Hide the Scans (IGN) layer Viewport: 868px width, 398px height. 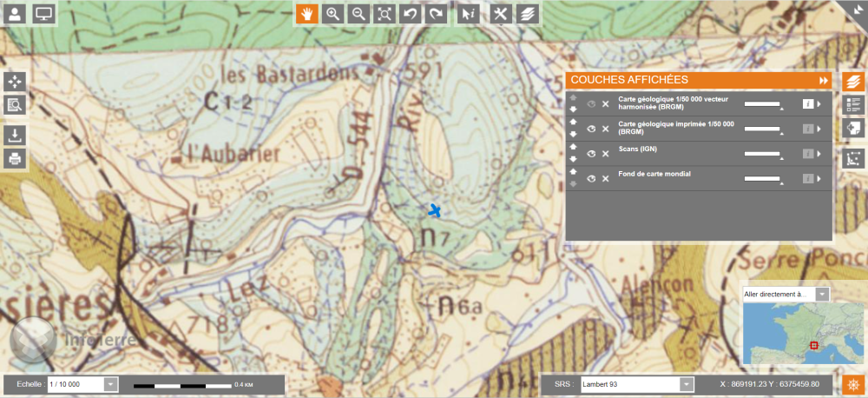pyautogui.click(x=590, y=154)
